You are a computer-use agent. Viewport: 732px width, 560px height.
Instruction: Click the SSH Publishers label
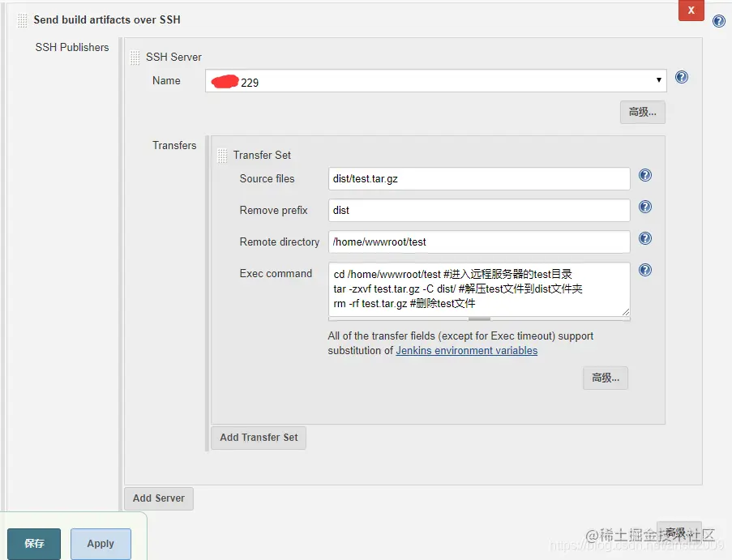pos(72,48)
